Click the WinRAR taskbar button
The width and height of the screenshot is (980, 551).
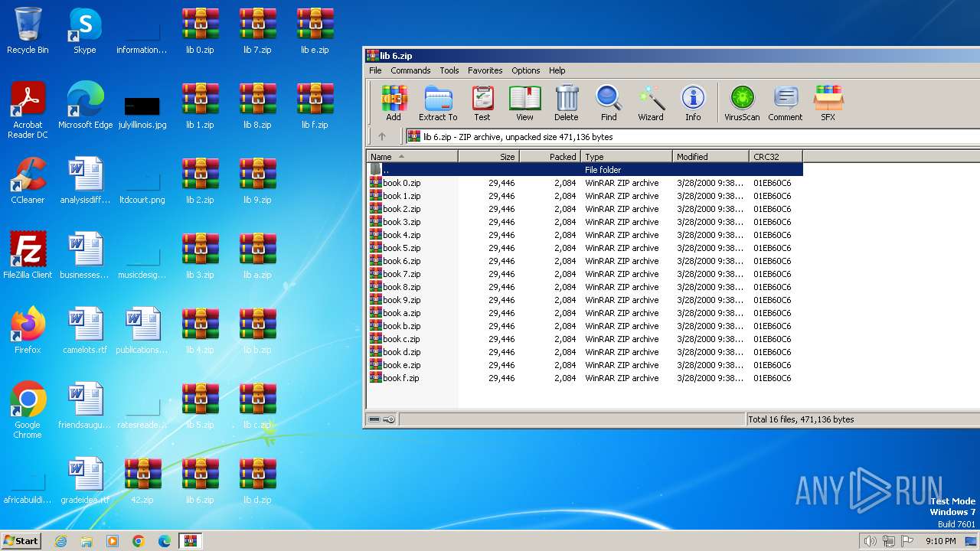(190, 540)
